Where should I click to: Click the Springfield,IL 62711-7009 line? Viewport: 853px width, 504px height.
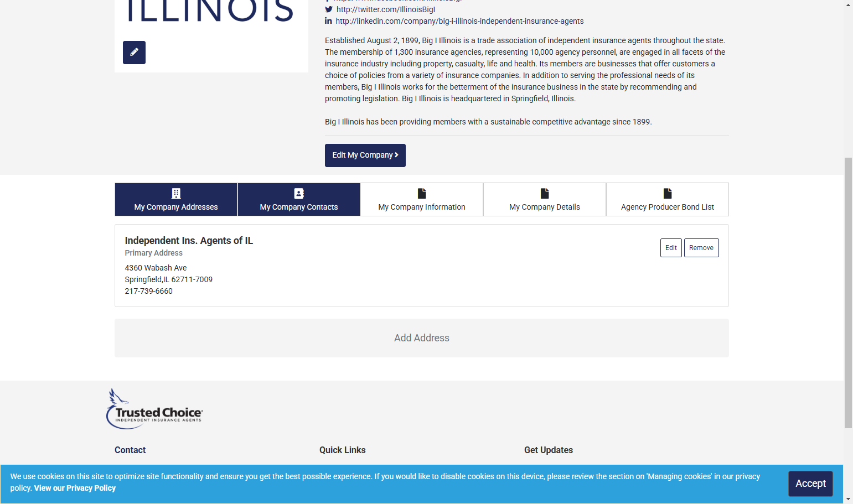[169, 279]
